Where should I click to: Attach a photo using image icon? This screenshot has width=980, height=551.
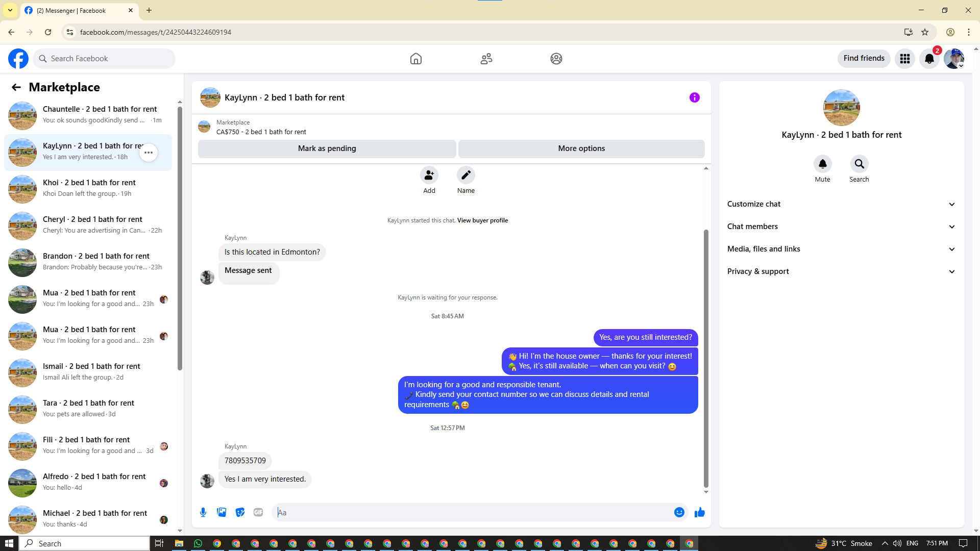222,512
